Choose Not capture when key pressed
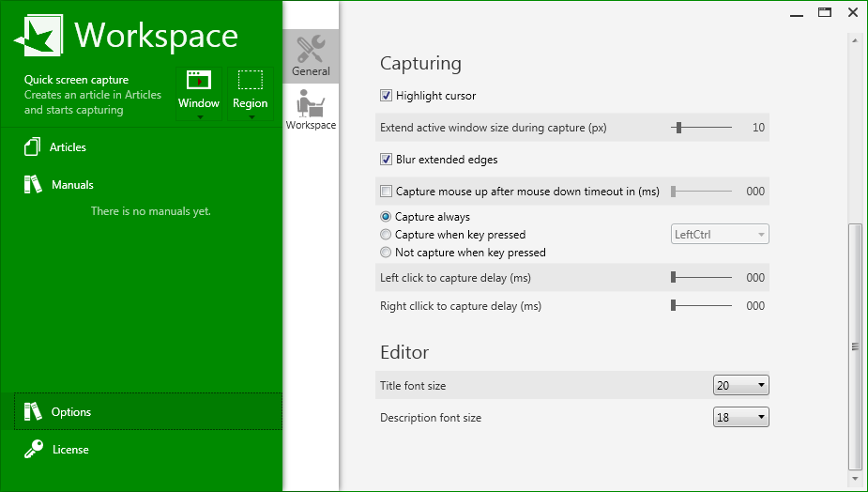The width and height of the screenshot is (868, 492). pyautogui.click(x=386, y=253)
